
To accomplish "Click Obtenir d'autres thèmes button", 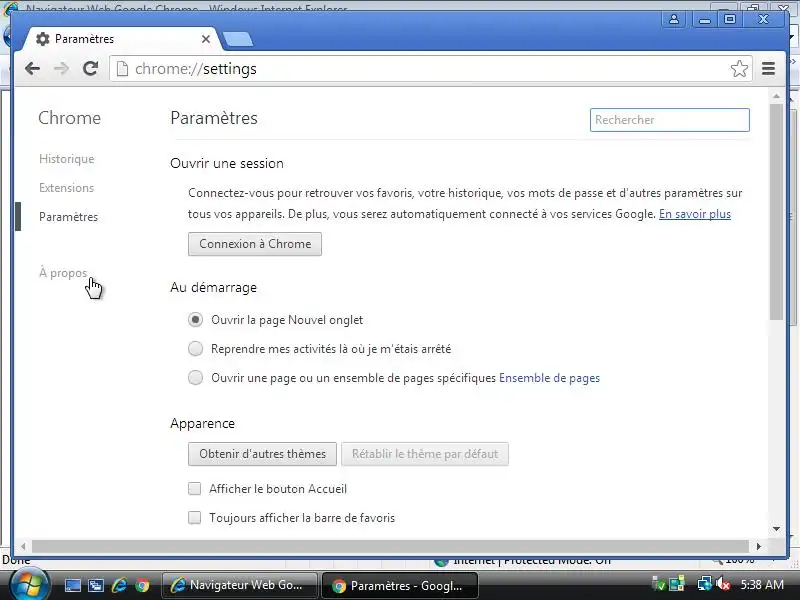I will tap(262, 454).
